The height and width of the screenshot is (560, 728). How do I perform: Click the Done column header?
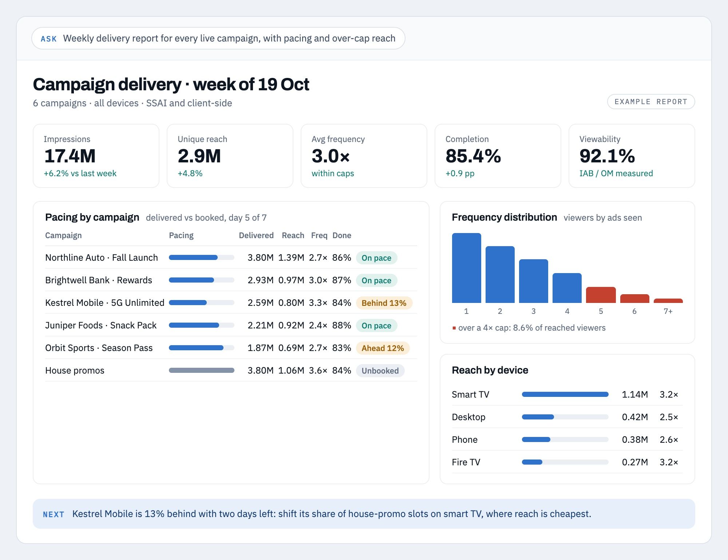point(342,235)
